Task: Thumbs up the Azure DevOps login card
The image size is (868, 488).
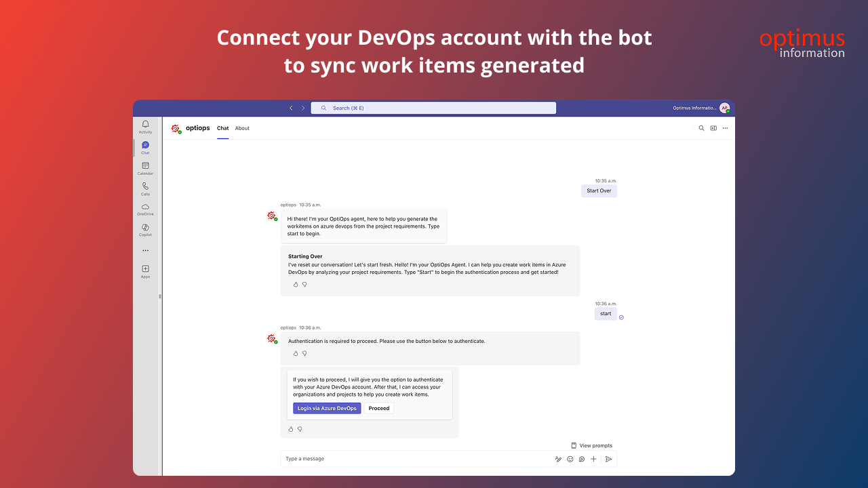Action: pyautogui.click(x=291, y=429)
